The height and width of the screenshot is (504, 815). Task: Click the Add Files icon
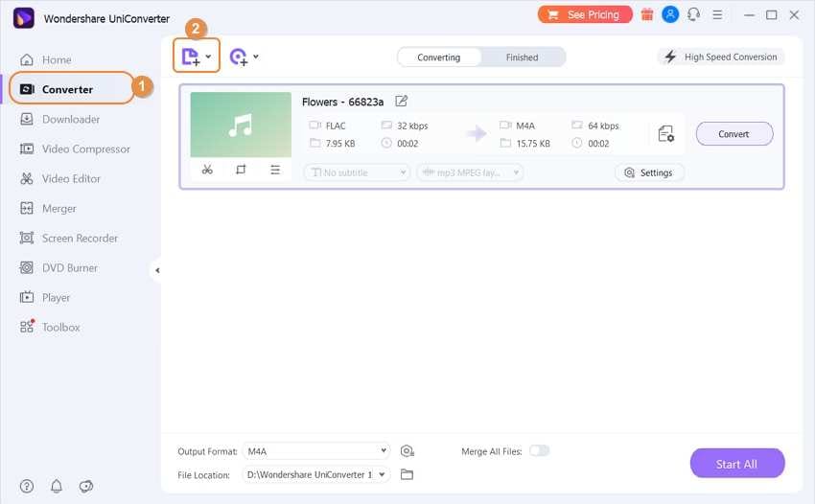pyautogui.click(x=190, y=57)
